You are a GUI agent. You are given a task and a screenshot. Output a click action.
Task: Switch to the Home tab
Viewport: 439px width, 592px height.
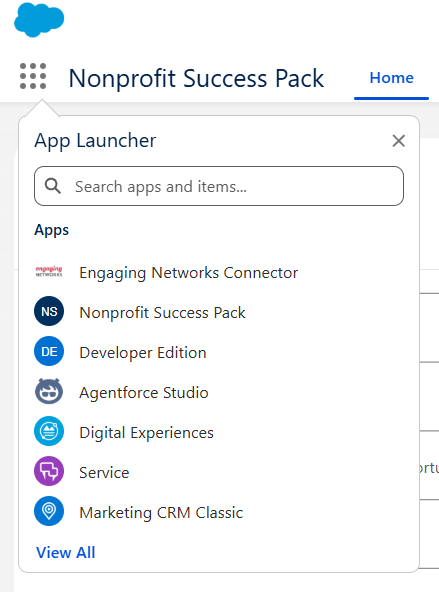click(x=391, y=78)
